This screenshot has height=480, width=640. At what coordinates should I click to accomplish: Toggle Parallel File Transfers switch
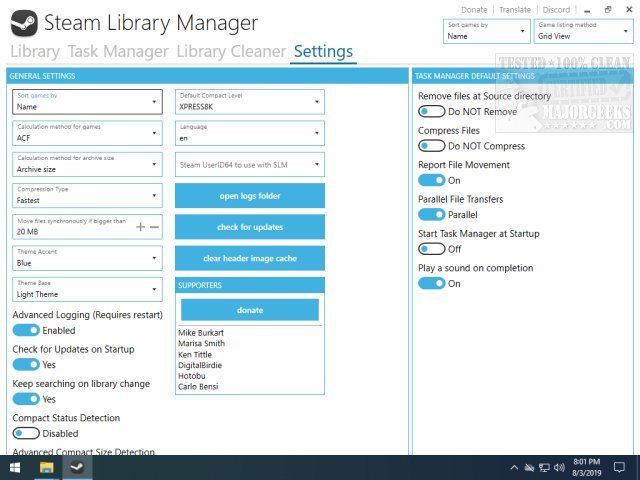click(x=431, y=215)
